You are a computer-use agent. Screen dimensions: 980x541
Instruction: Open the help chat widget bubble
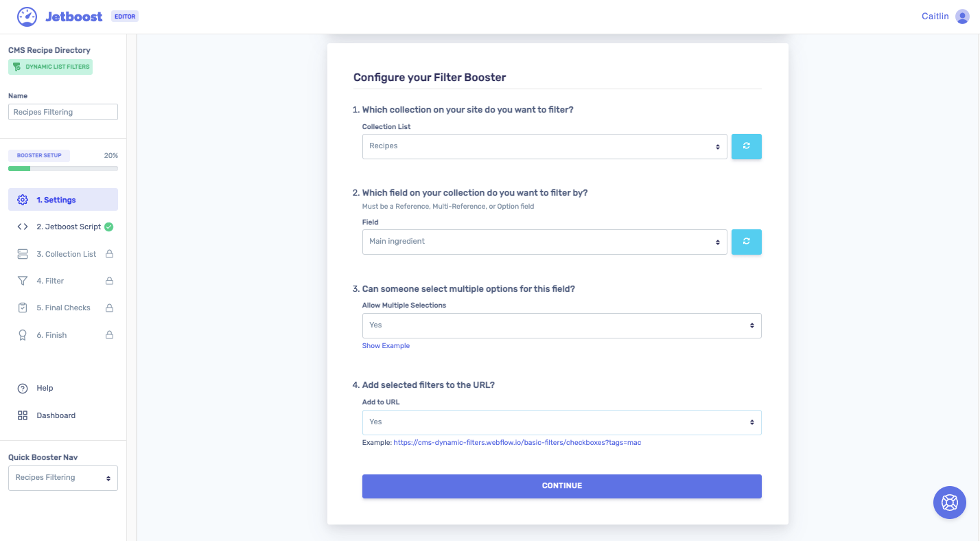[x=949, y=502]
